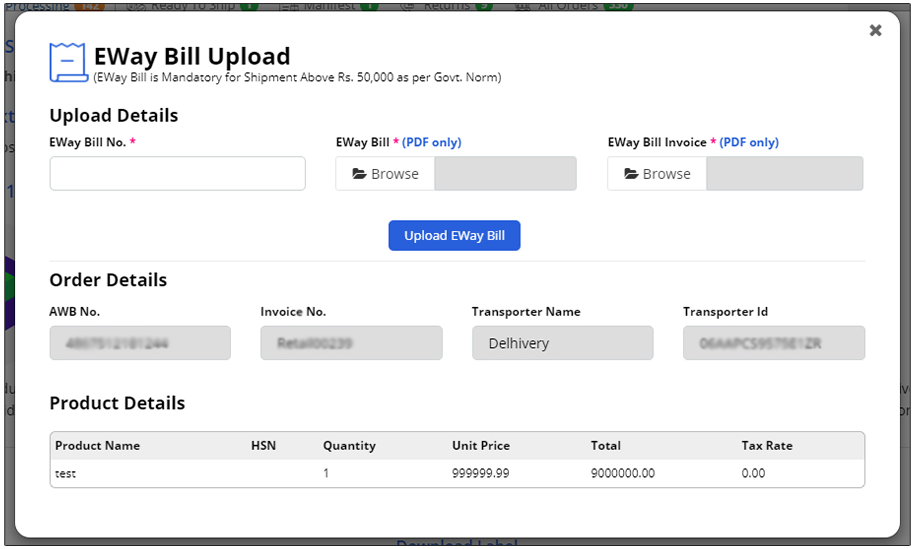Click the 'Upload Details' heading

coord(114,115)
